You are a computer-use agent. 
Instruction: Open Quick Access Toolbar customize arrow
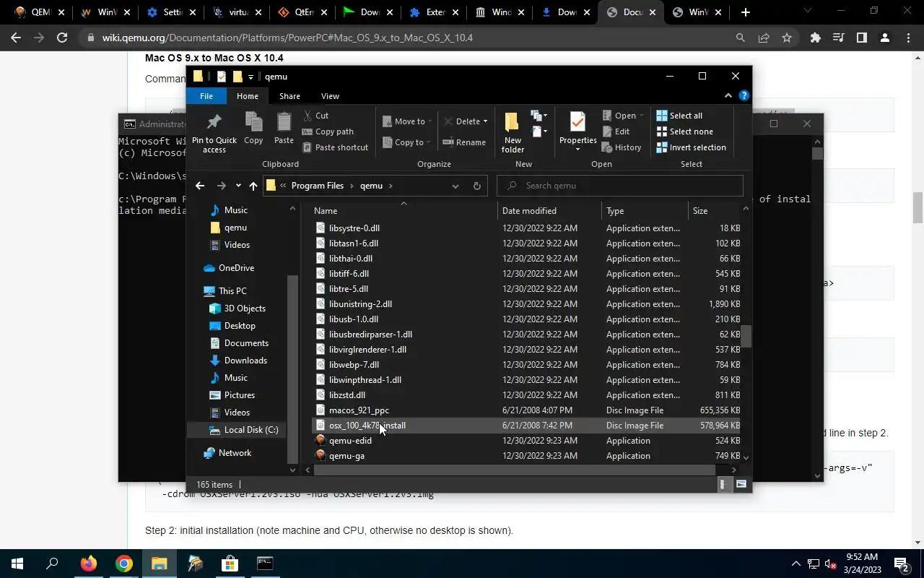(251, 77)
